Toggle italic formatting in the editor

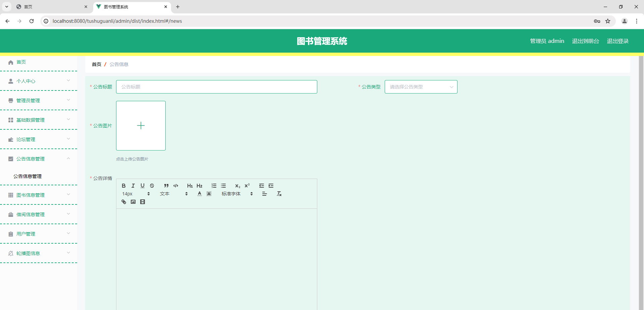pos(133,186)
